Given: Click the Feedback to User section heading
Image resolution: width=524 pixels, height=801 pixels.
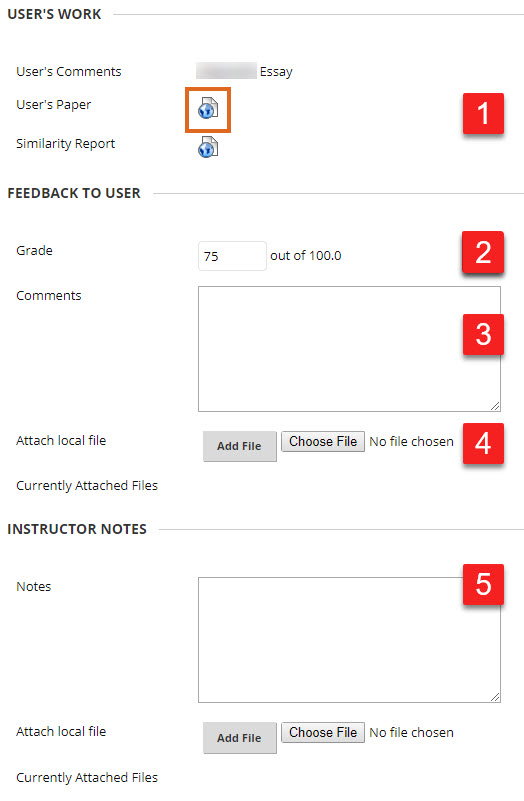Looking at the screenshot, I should [x=74, y=193].
